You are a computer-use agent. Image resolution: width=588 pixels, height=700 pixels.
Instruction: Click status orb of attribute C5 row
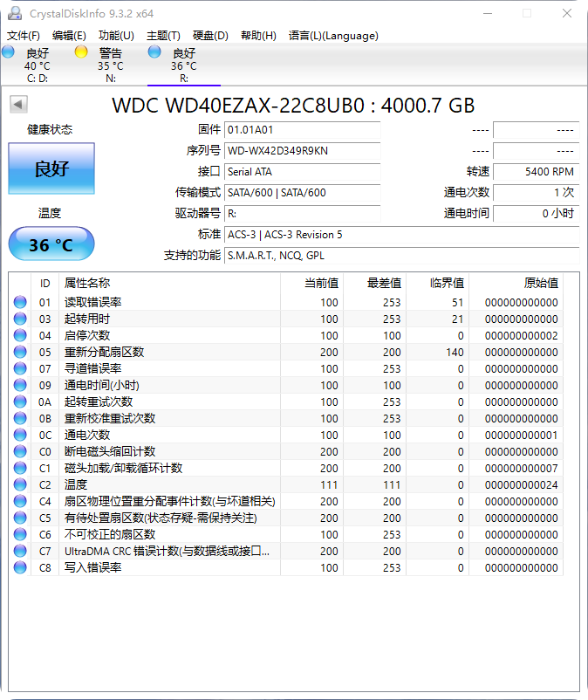point(20,518)
